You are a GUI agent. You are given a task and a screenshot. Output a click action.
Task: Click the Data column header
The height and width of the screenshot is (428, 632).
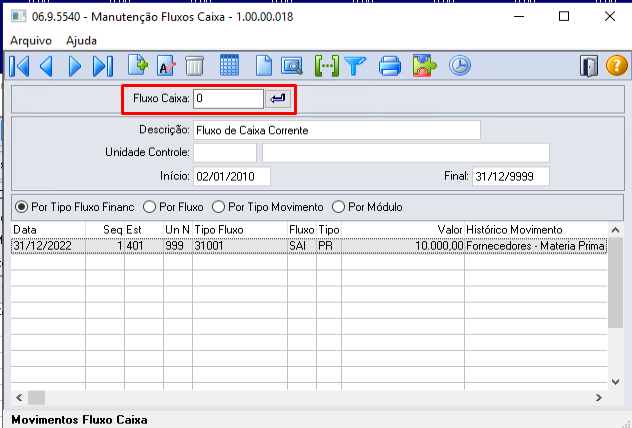tap(48, 230)
